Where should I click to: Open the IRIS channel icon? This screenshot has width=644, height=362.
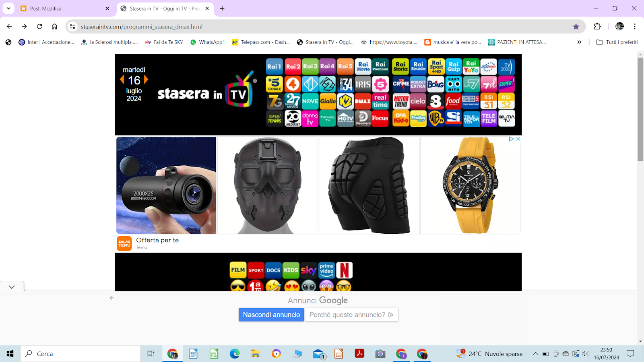363,84
